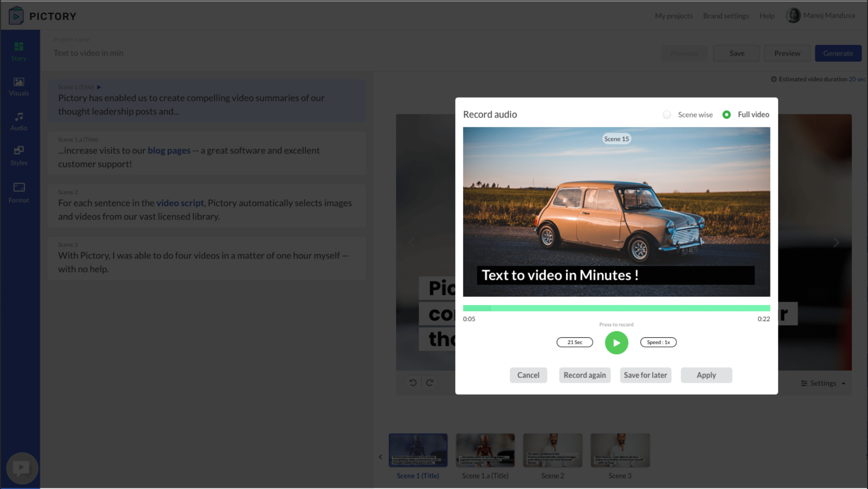Open the 21 Sec duration selector
This screenshot has height=489, width=868.
tap(574, 342)
